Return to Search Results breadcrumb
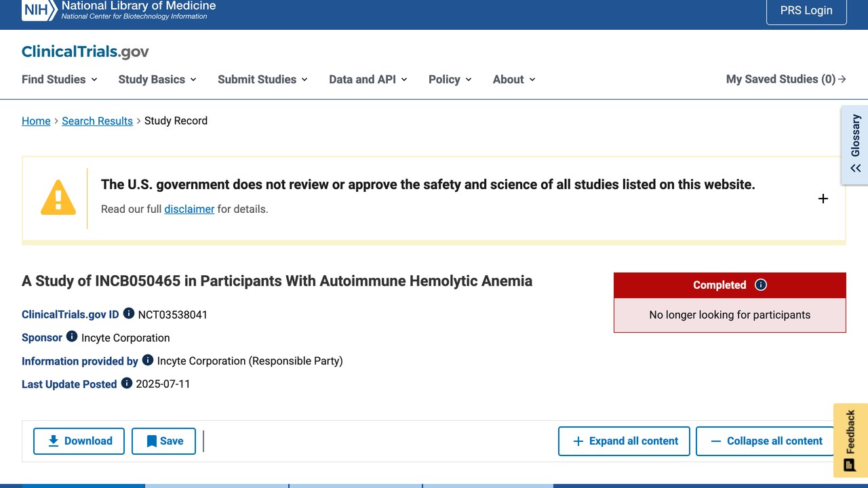The image size is (868, 488). 97,121
